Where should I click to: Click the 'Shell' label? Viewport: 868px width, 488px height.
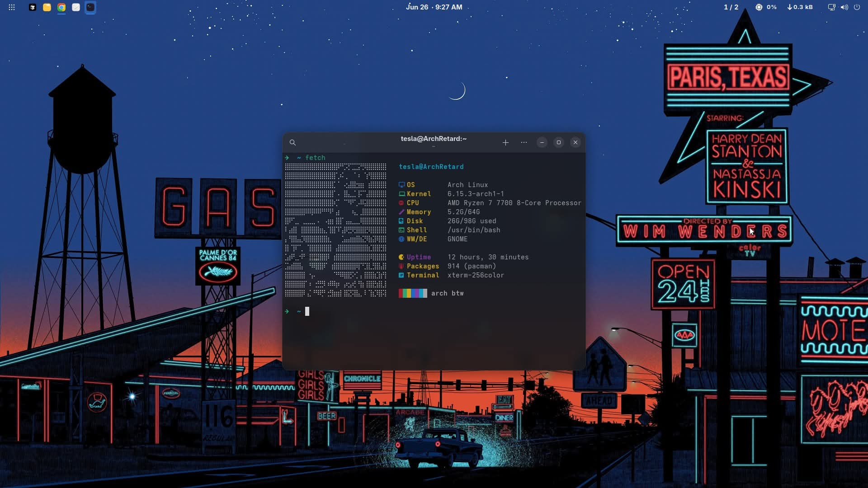click(417, 230)
